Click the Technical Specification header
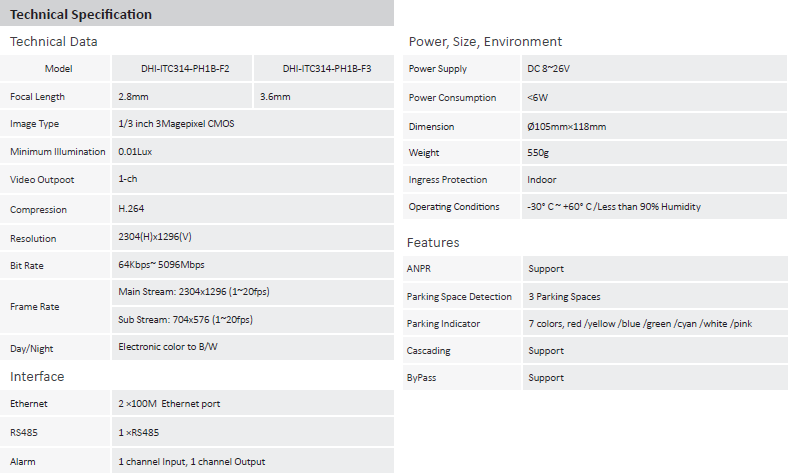The image size is (788, 473). tap(196, 14)
